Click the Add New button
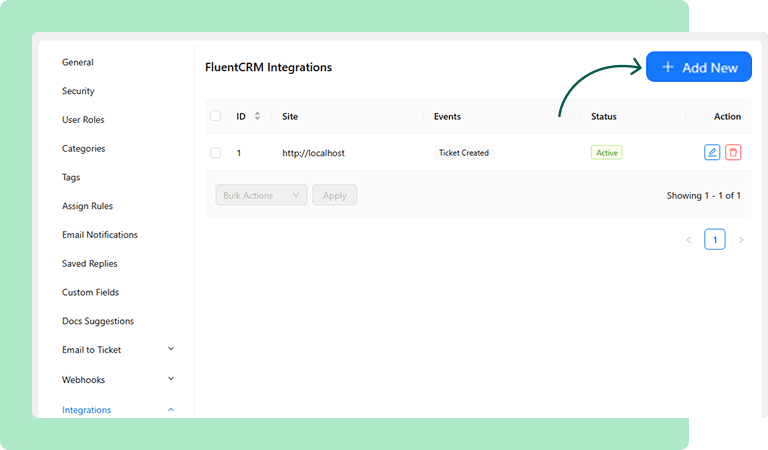This screenshot has width=768, height=450. (x=698, y=67)
